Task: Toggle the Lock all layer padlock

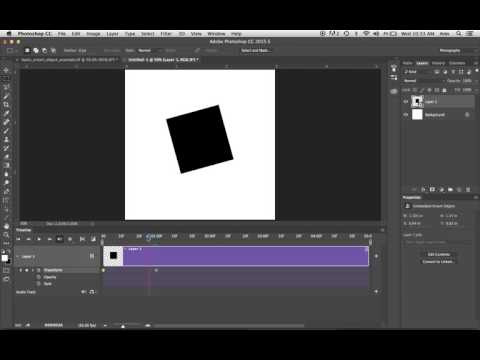Action: [x=444, y=90]
